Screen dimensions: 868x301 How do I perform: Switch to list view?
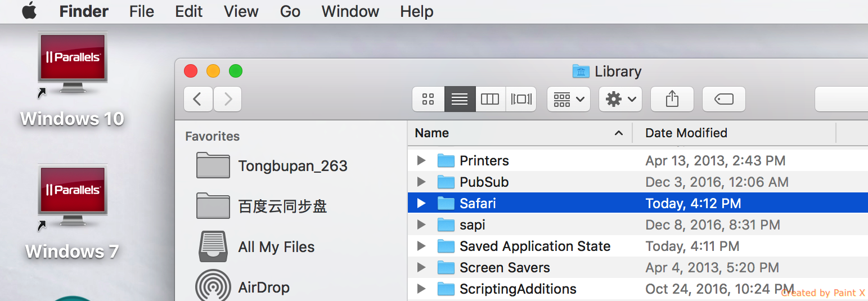pos(460,99)
